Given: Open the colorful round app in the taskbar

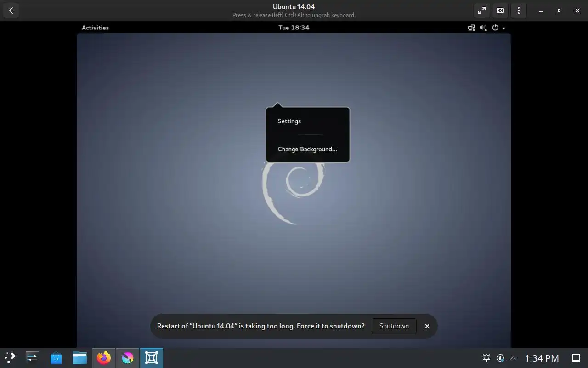Looking at the screenshot, I should [128, 357].
